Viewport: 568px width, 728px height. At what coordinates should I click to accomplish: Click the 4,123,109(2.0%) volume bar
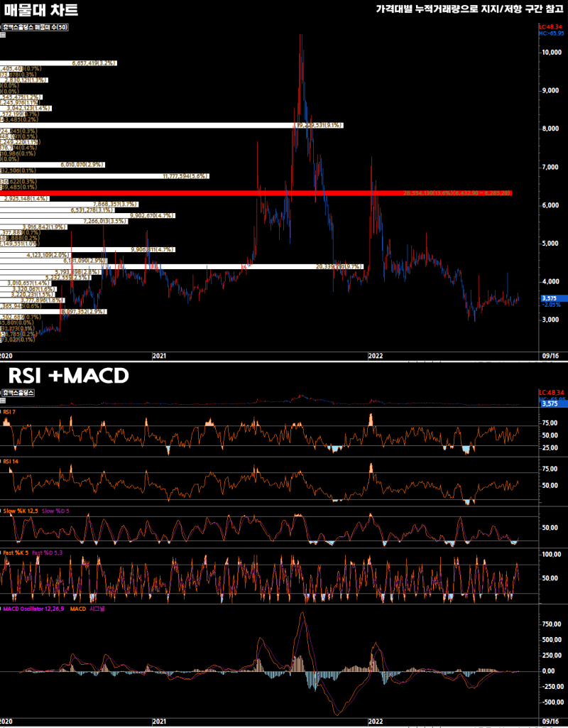(x=35, y=255)
